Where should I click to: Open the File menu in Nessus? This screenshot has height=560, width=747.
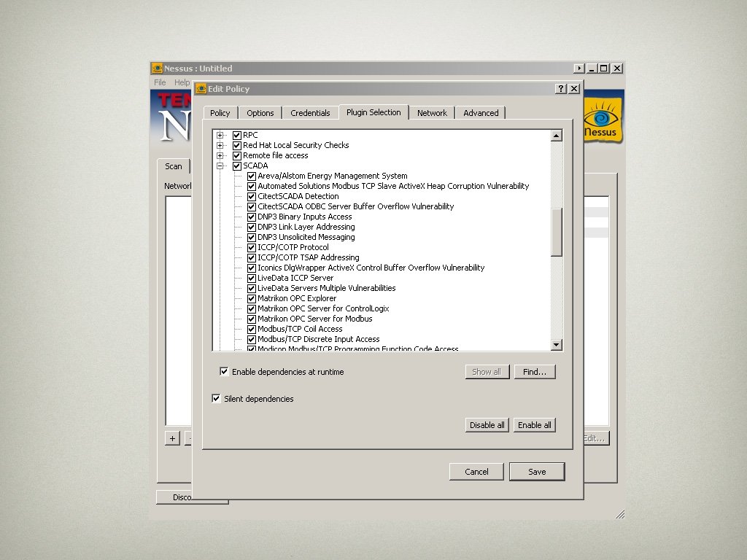point(160,82)
